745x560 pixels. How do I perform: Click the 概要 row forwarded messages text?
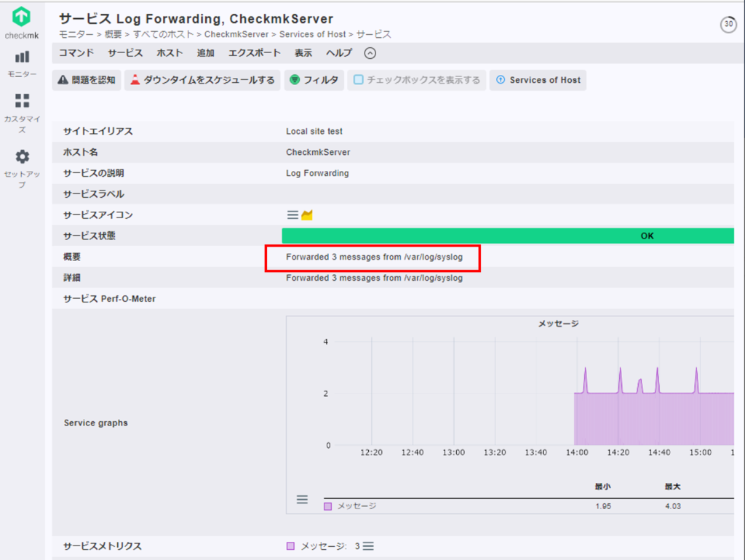375,257
